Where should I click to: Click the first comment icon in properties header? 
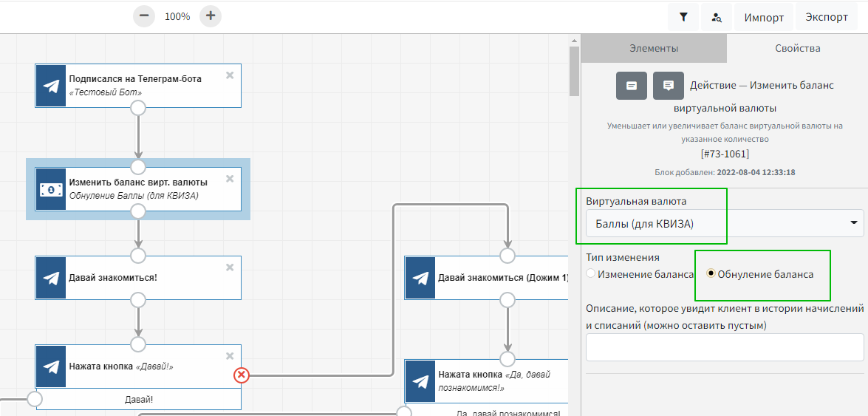click(x=632, y=86)
